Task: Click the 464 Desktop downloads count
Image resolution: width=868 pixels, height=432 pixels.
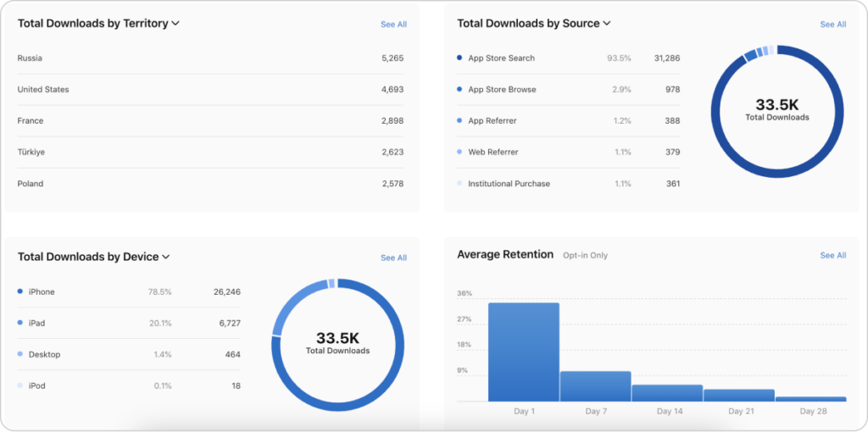Action: (233, 355)
